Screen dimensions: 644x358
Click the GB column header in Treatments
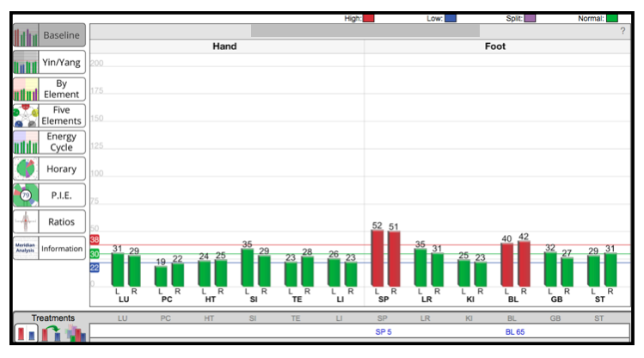[555, 318]
